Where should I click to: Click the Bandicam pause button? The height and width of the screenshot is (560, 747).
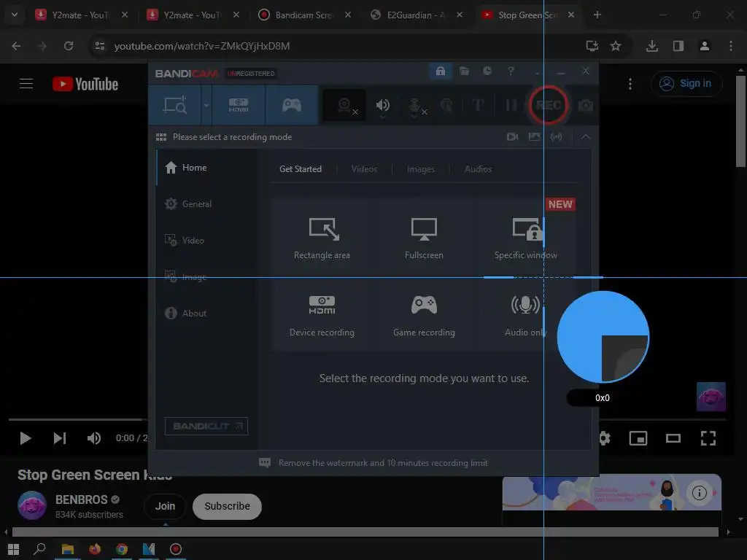click(x=511, y=105)
